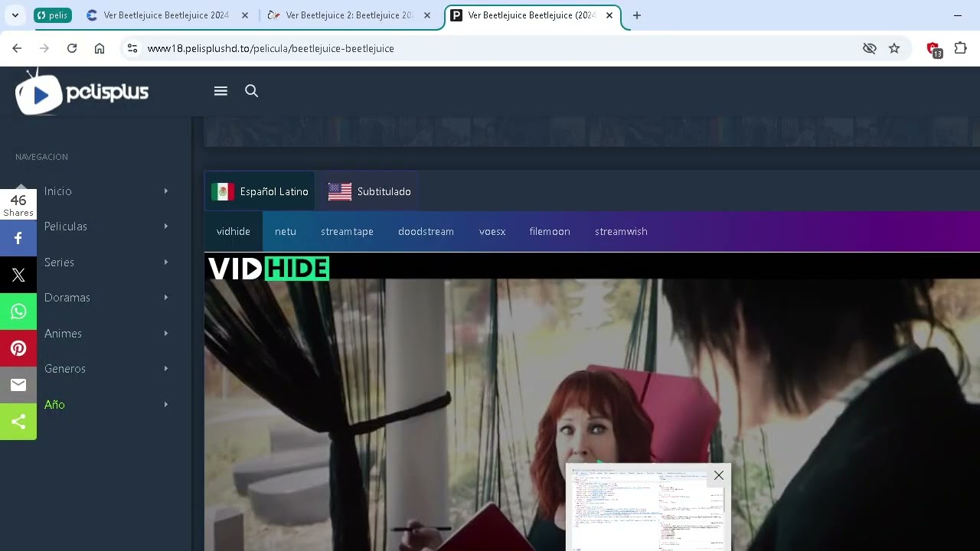Expand the Peliculas sidebar menu

(66, 227)
